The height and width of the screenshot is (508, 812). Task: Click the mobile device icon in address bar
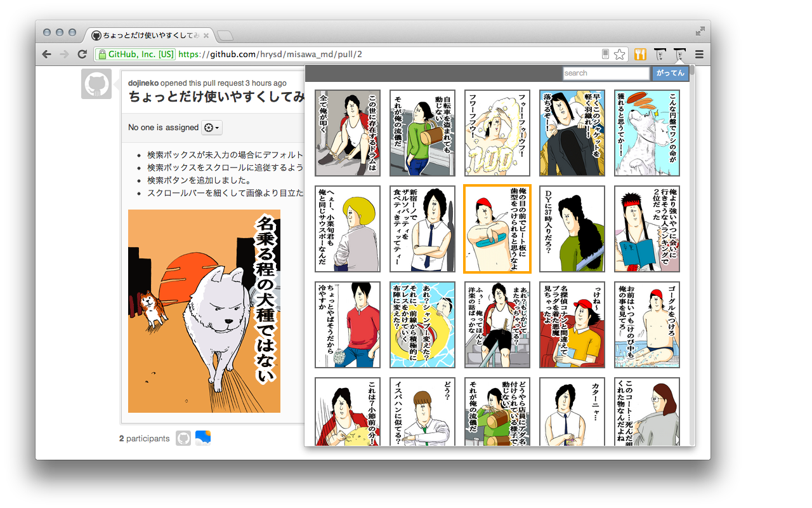pyautogui.click(x=606, y=55)
